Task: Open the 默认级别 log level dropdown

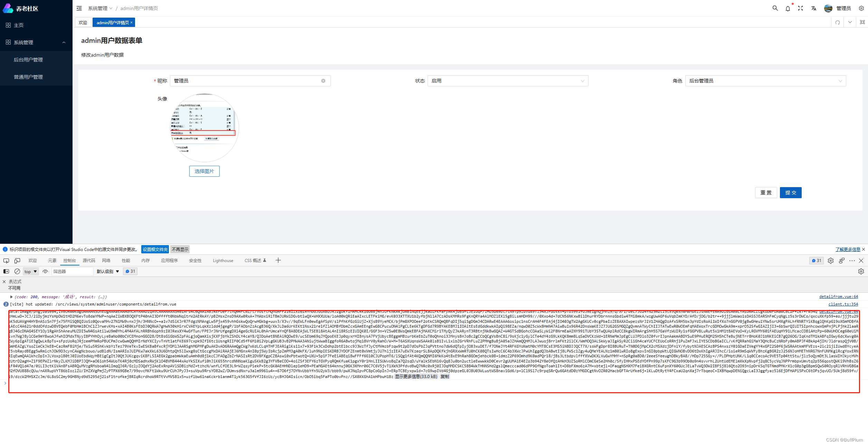Action: click(x=107, y=271)
